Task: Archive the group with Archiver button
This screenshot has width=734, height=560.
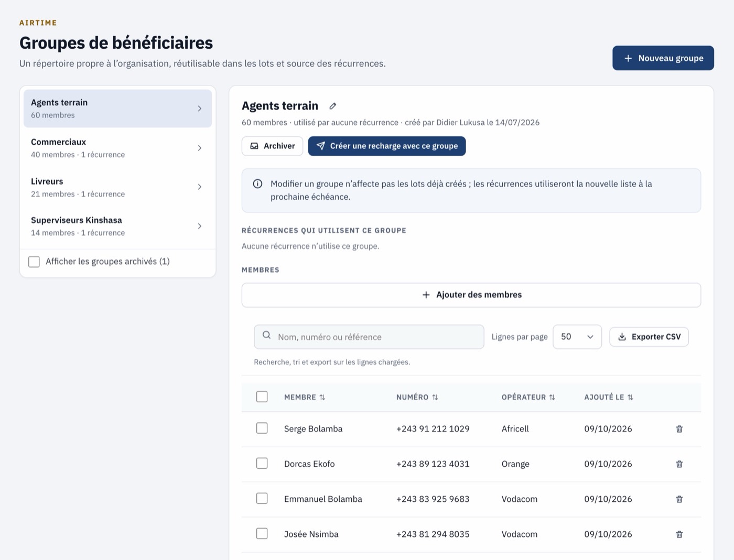Action: pyautogui.click(x=272, y=146)
